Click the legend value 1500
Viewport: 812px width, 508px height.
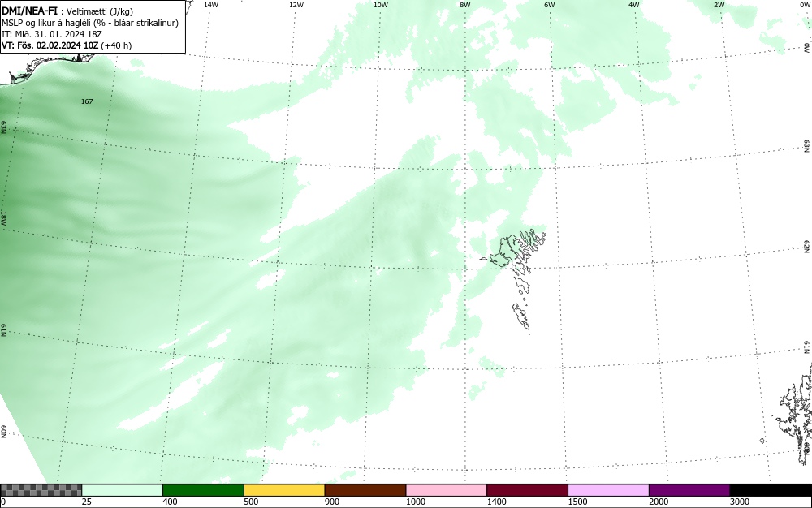pyautogui.click(x=577, y=502)
